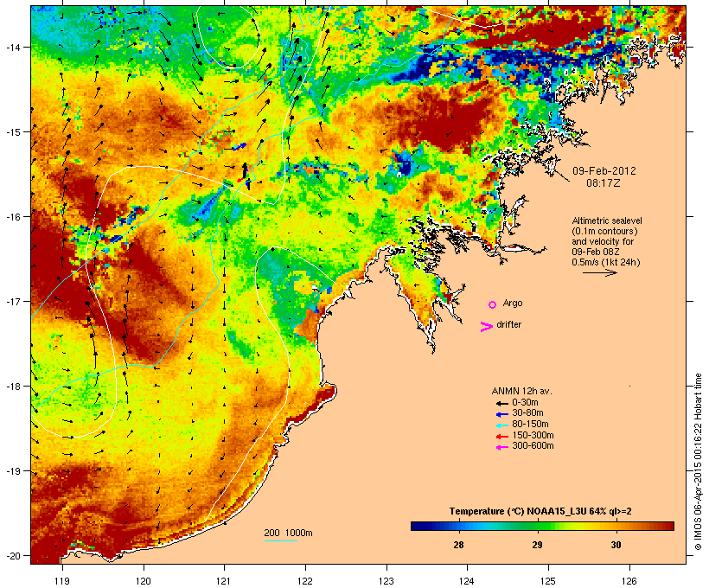Click the -18 latitude axis label

click(x=13, y=387)
